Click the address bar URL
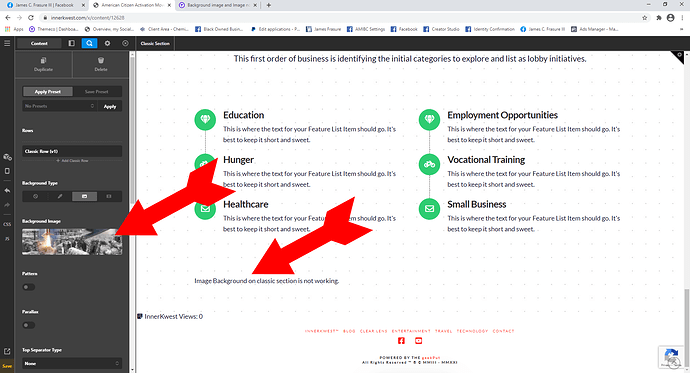690x373 pixels. (88, 18)
